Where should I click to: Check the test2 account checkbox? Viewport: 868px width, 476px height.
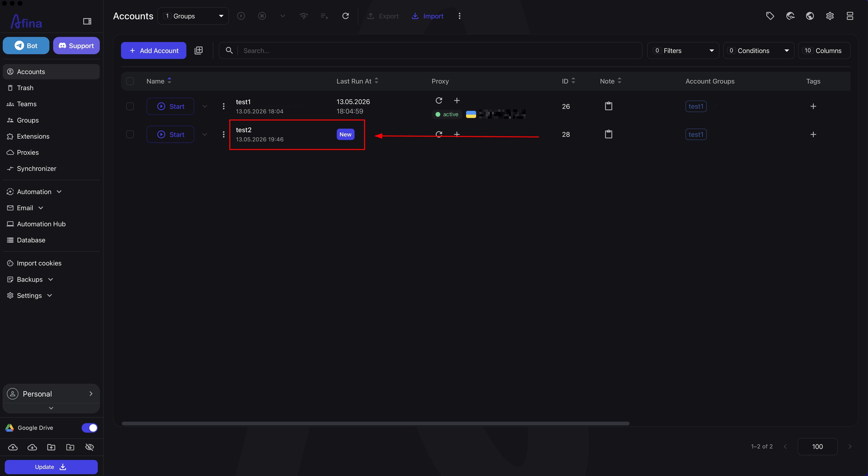tap(130, 134)
